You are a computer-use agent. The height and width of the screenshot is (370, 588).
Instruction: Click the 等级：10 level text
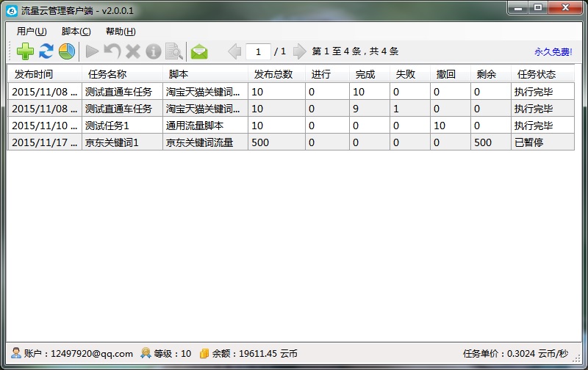(173, 354)
